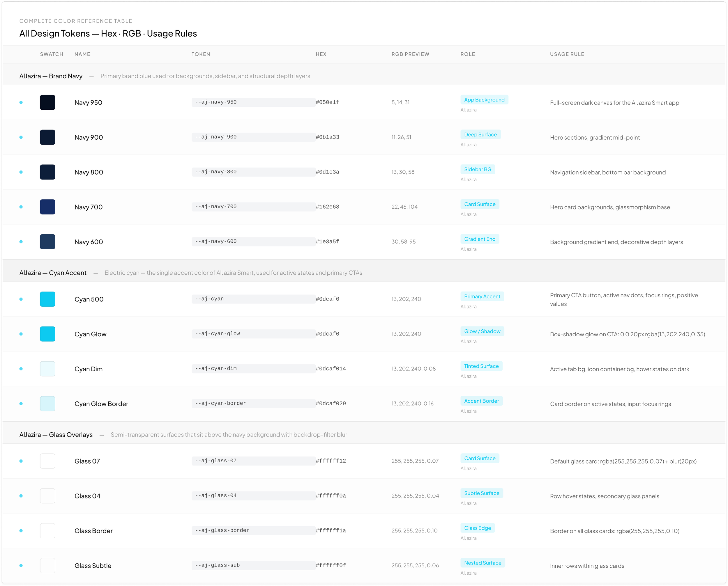Click Card Surface badge in Navy 700 row
The image size is (728, 586).
pyautogui.click(x=480, y=204)
